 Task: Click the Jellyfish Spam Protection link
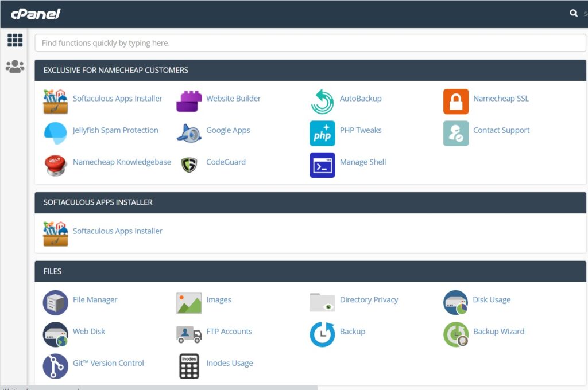click(x=115, y=130)
